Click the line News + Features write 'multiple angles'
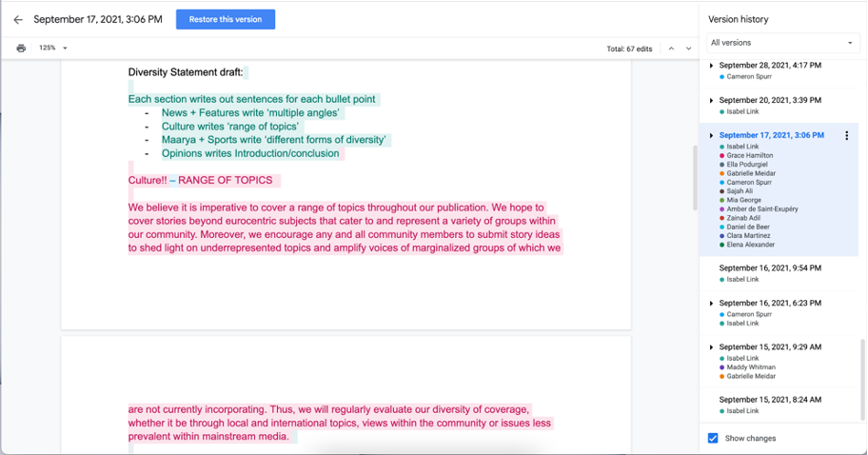Viewport: 868px width, 455px height. [x=250, y=113]
